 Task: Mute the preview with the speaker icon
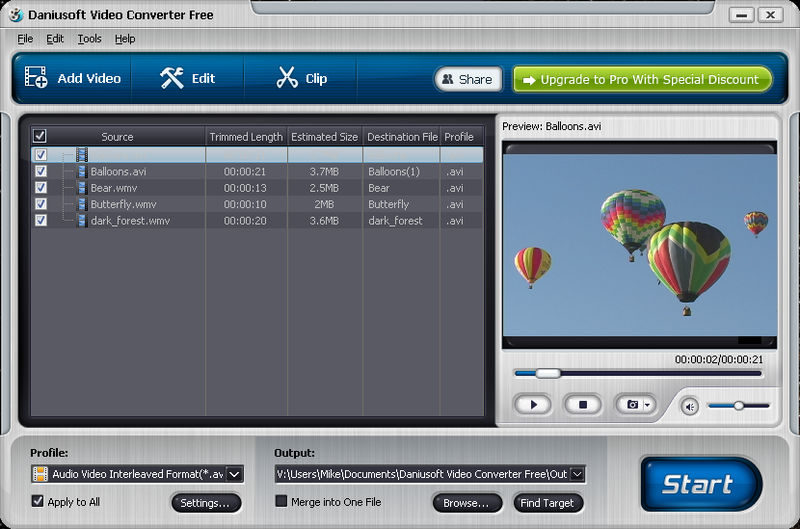click(690, 407)
